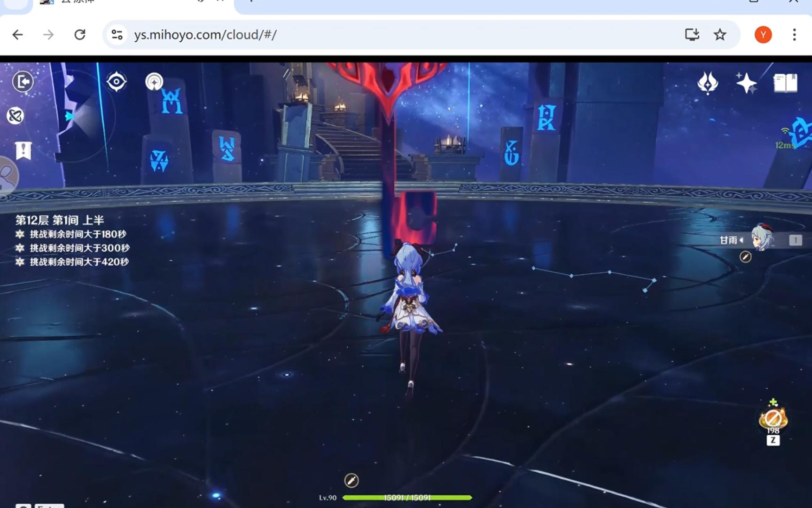Screen dimensions: 812x508
Task: Reload the cloud game page
Action: pos(80,34)
